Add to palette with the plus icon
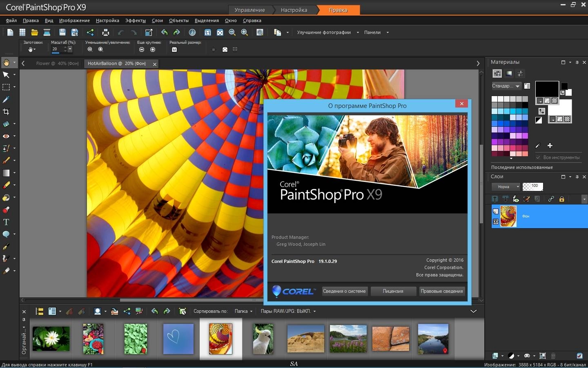Screen dimensions: 588x368 pos(550,146)
